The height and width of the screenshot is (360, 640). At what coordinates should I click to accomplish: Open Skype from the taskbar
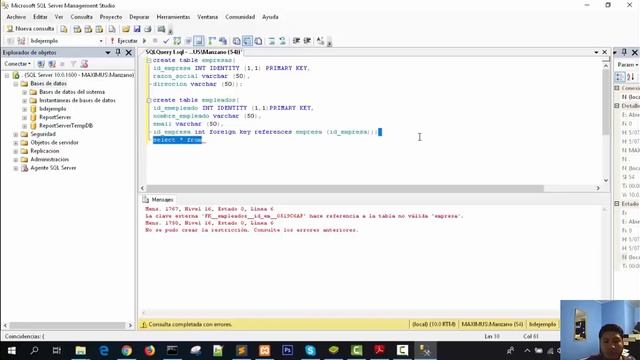click(310, 351)
